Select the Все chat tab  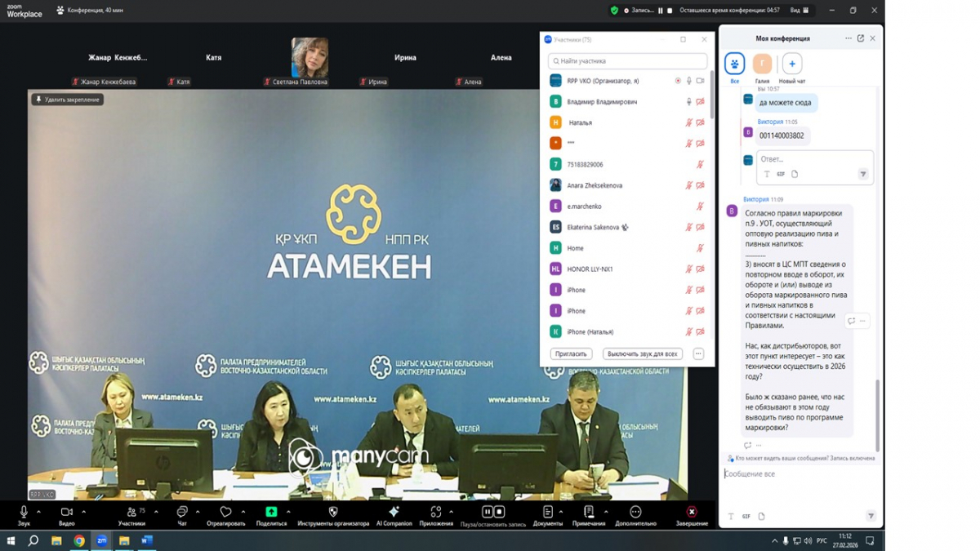tap(734, 64)
